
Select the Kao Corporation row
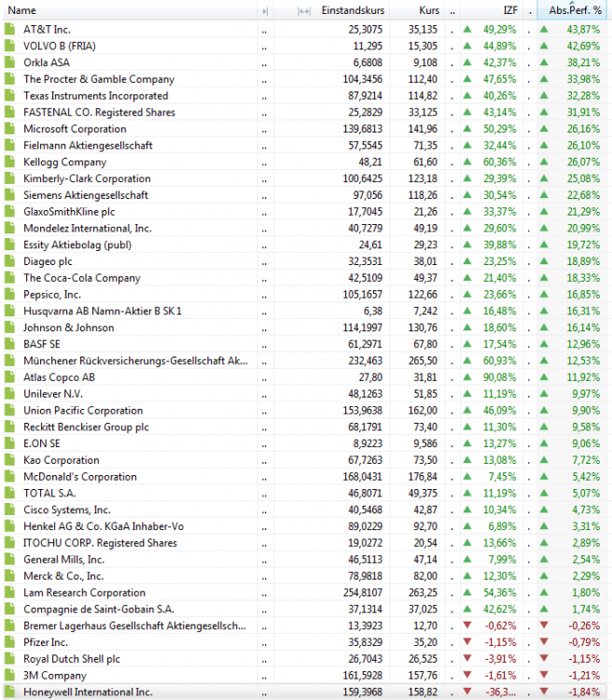click(x=306, y=460)
